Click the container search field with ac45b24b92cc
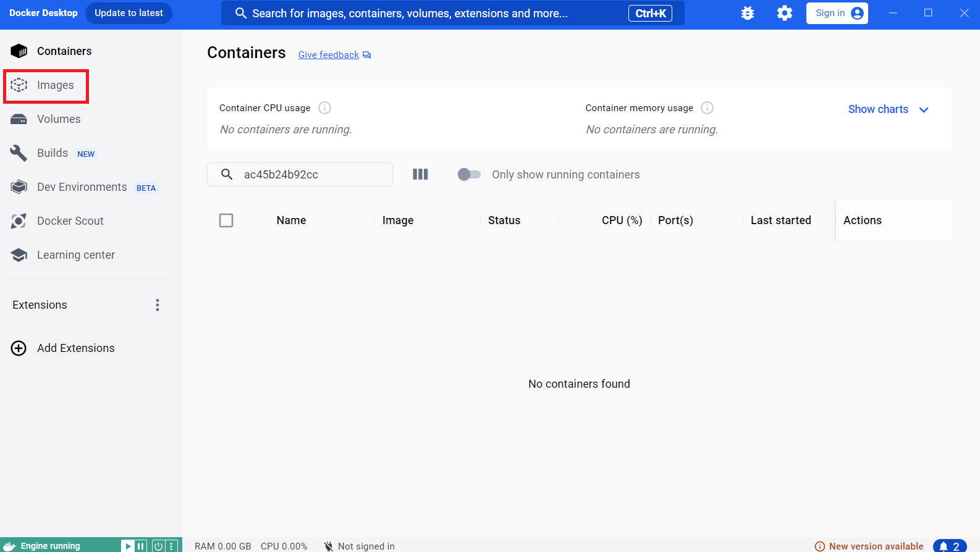 pyautogui.click(x=300, y=175)
